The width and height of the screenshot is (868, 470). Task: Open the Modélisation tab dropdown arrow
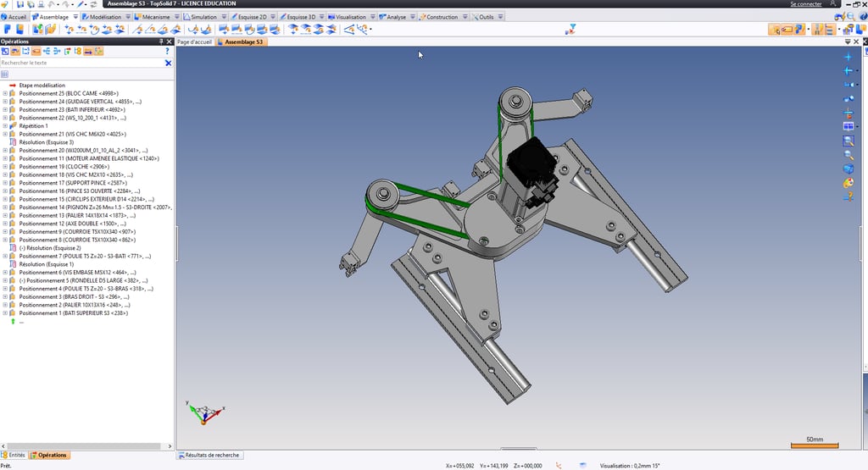(128, 17)
